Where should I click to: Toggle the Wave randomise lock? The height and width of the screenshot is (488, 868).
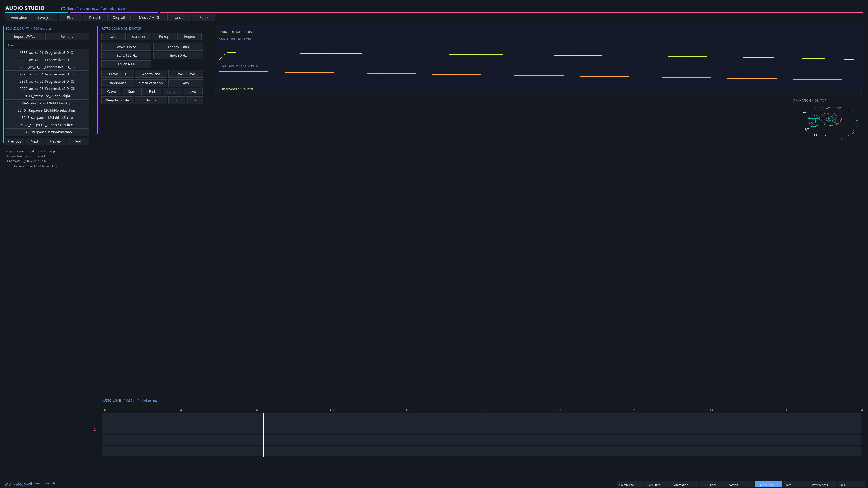(111, 91)
